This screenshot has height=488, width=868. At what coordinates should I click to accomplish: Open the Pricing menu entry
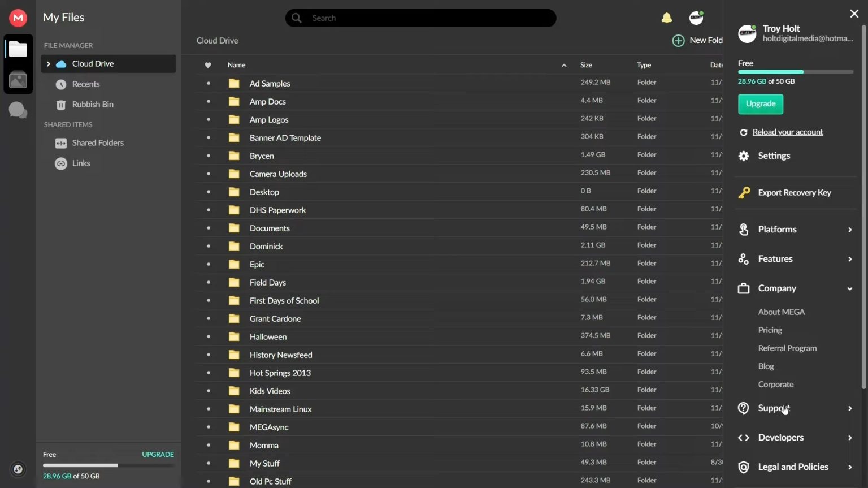(770, 330)
